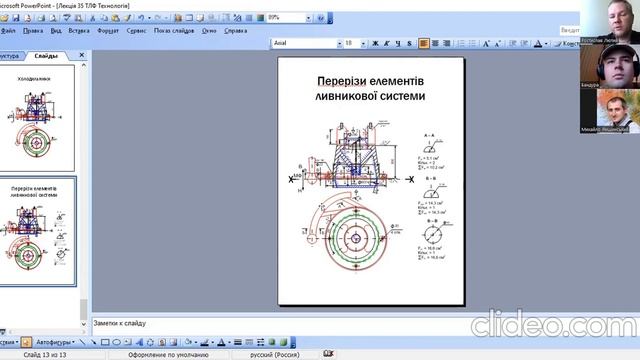The image size is (640, 360).
Task: Open the font color picker arrow
Action: point(546,43)
